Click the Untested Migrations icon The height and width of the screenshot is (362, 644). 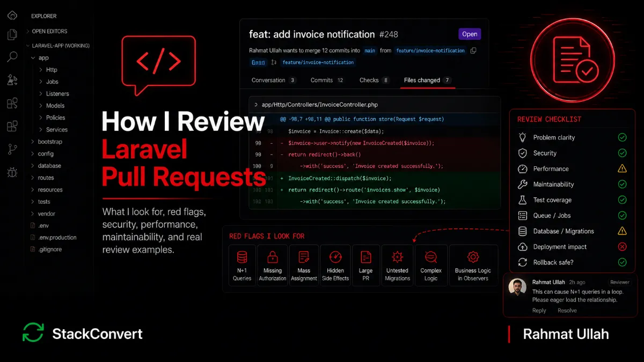[x=397, y=256]
